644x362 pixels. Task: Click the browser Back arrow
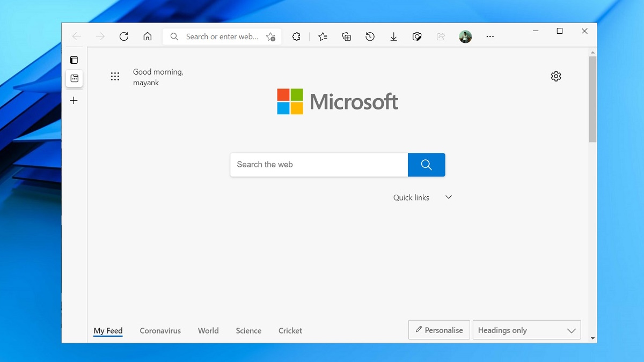tap(77, 36)
